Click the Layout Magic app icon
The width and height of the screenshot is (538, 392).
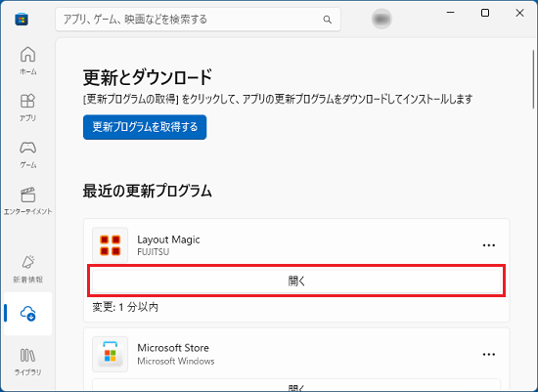tap(111, 244)
